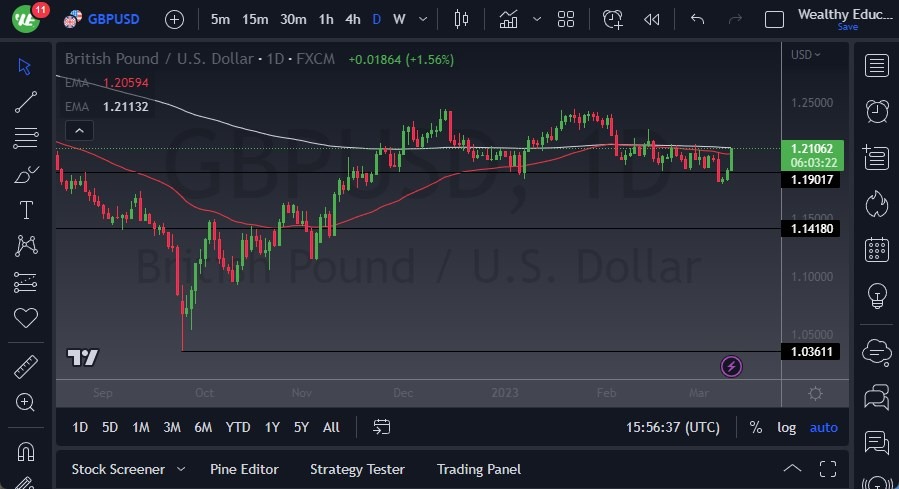Switch to the Pine Editor tab
Screen dimensions: 899x489
pyautogui.click(x=244, y=469)
